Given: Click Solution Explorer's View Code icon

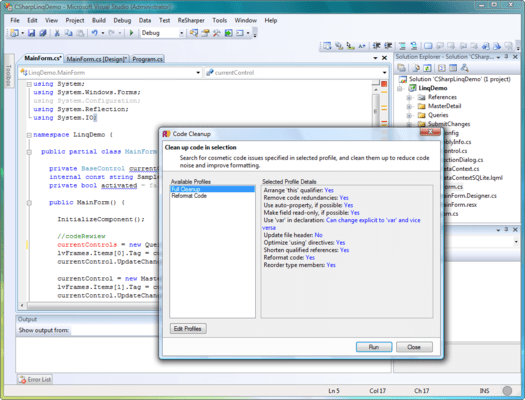Looking at the screenshot, I should point(442,68).
